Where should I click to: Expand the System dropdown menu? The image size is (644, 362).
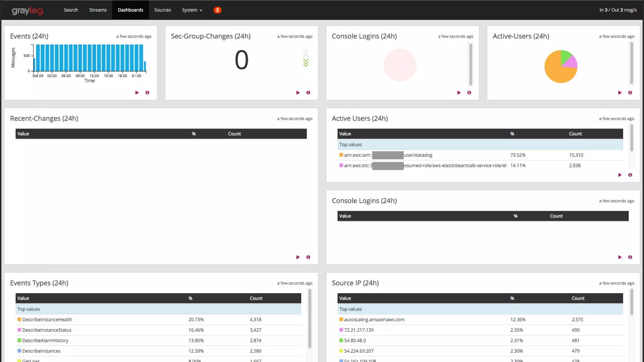(192, 10)
